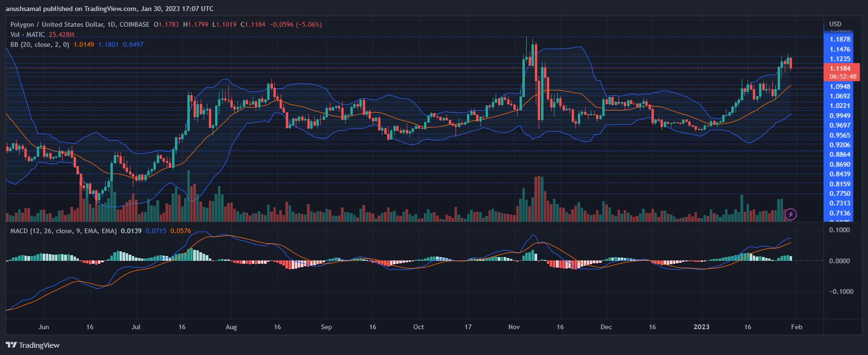The width and height of the screenshot is (868, 355).
Task: Click the orange BB basis value 1.0149
Action: pos(84,44)
